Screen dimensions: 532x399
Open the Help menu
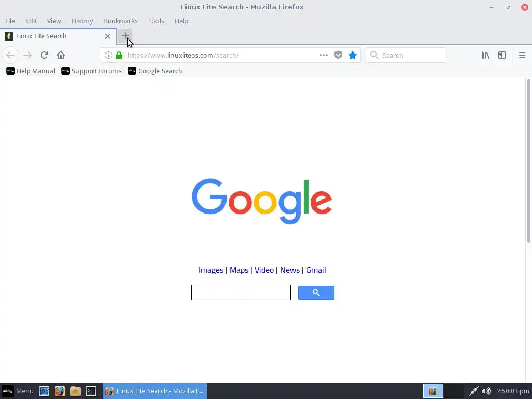coord(181,21)
